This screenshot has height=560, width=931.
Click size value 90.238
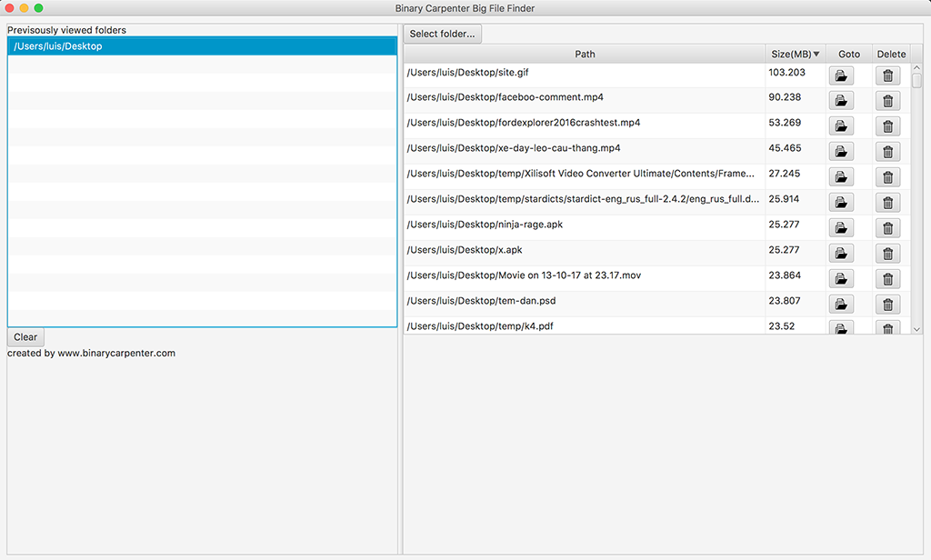point(785,97)
